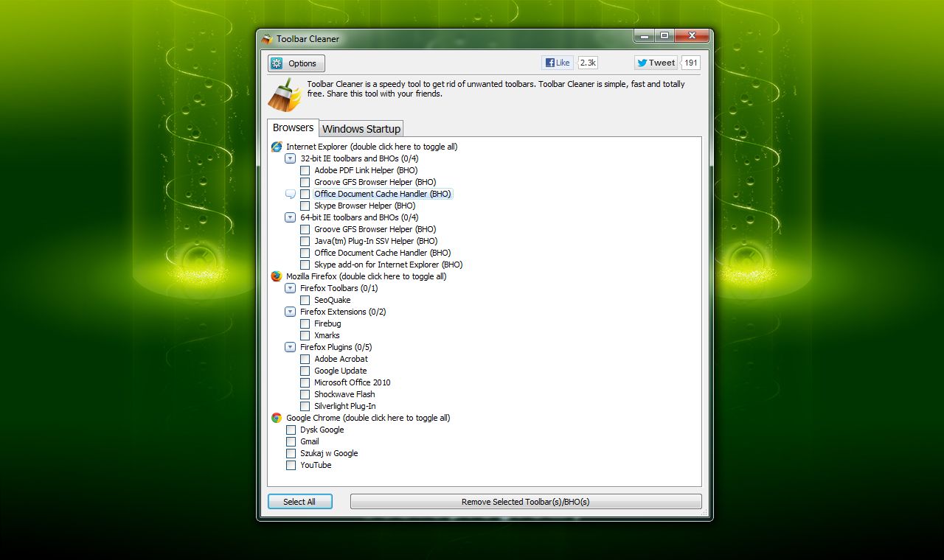Click the tweet count 191
Viewport: 944px width, 560px height.
pos(690,63)
